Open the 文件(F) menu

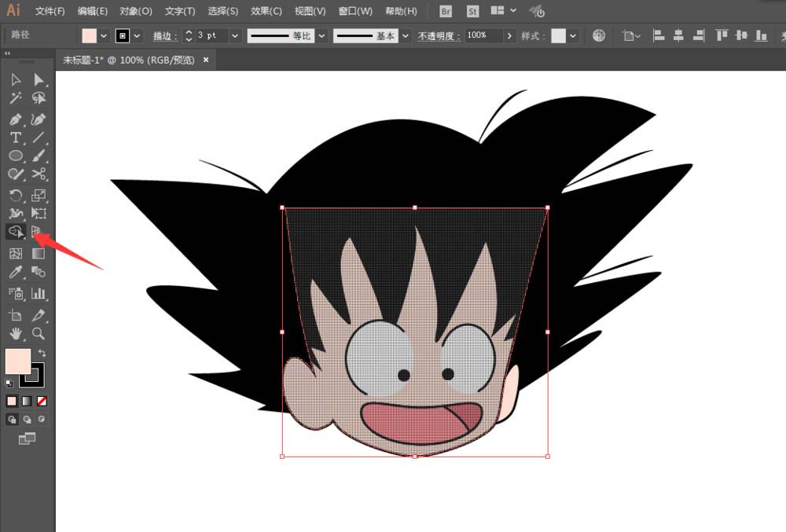pyautogui.click(x=50, y=11)
